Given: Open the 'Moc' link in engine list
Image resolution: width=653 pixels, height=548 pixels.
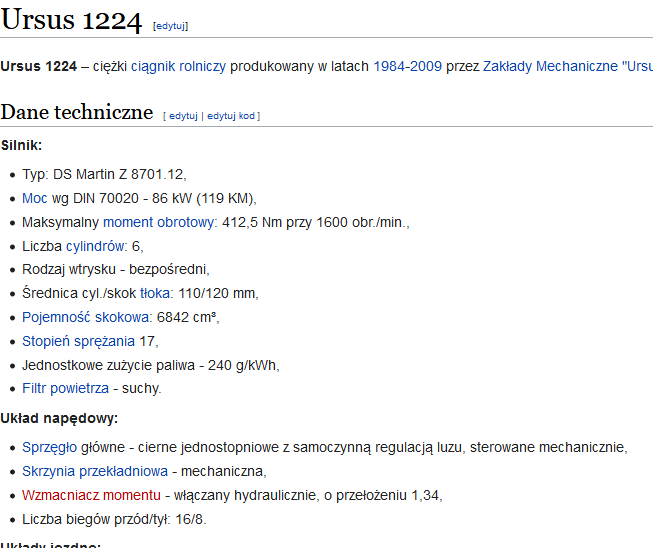Looking at the screenshot, I should click(x=35, y=197).
